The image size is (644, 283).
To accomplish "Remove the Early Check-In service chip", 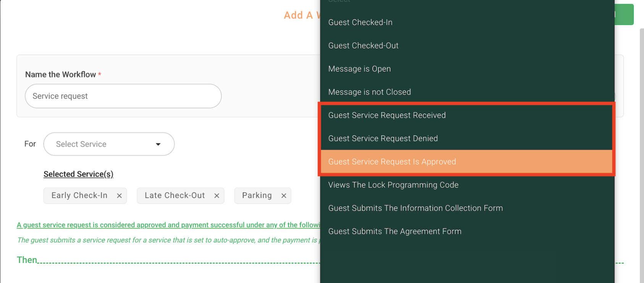I will [119, 196].
